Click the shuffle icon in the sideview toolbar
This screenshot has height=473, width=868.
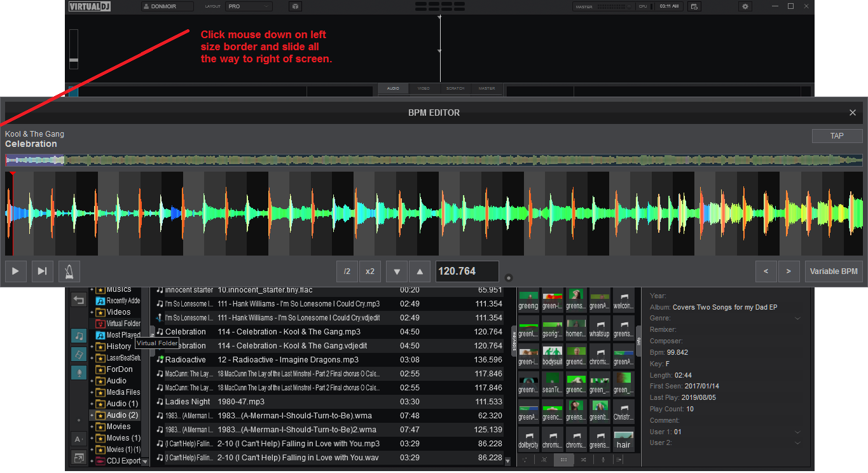pyautogui.click(x=584, y=460)
